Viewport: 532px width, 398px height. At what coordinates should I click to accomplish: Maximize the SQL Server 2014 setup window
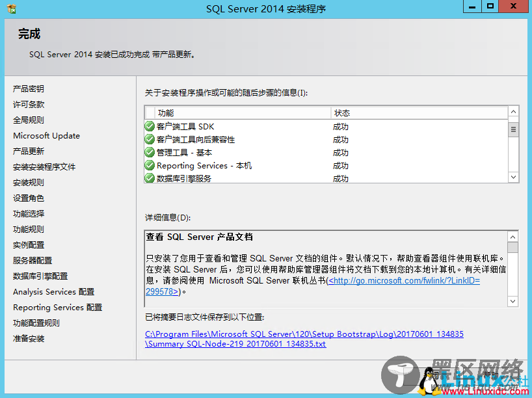[490, 7]
